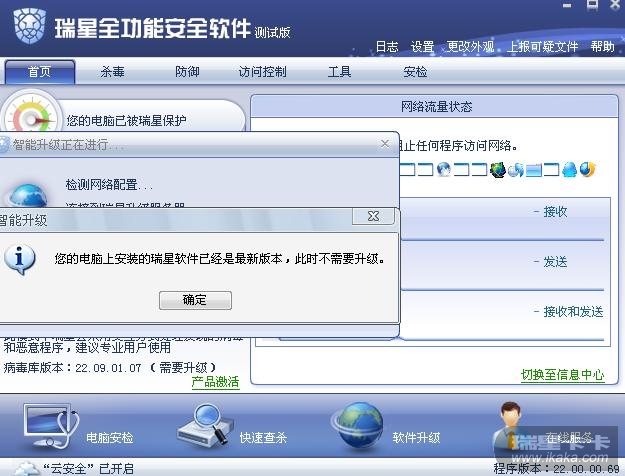Click 上报可疑文件 report suspicious file

(542, 47)
